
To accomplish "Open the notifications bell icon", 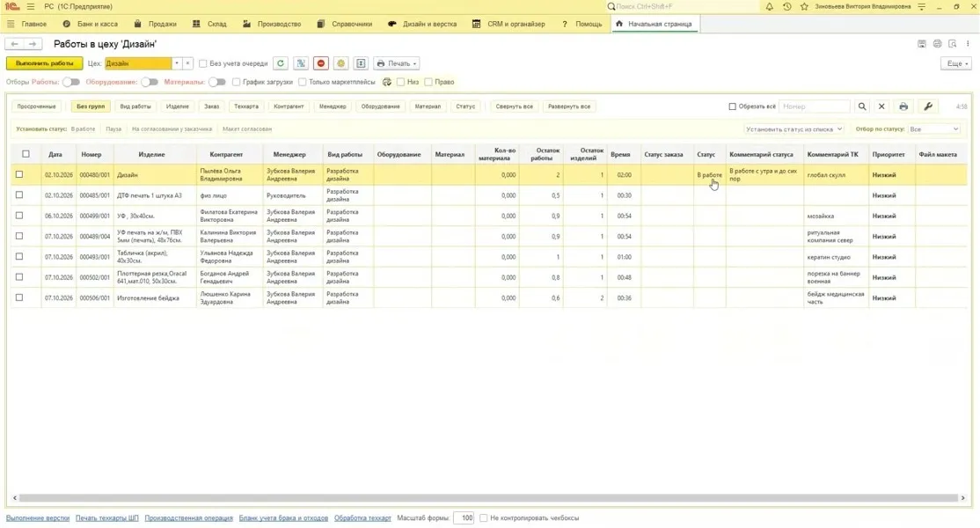I will (x=770, y=6).
